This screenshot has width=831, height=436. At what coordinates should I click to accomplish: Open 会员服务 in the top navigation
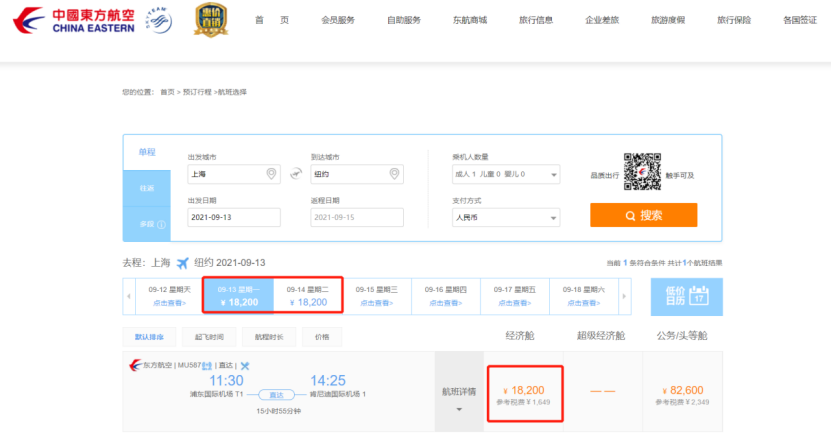(x=338, y=20)
